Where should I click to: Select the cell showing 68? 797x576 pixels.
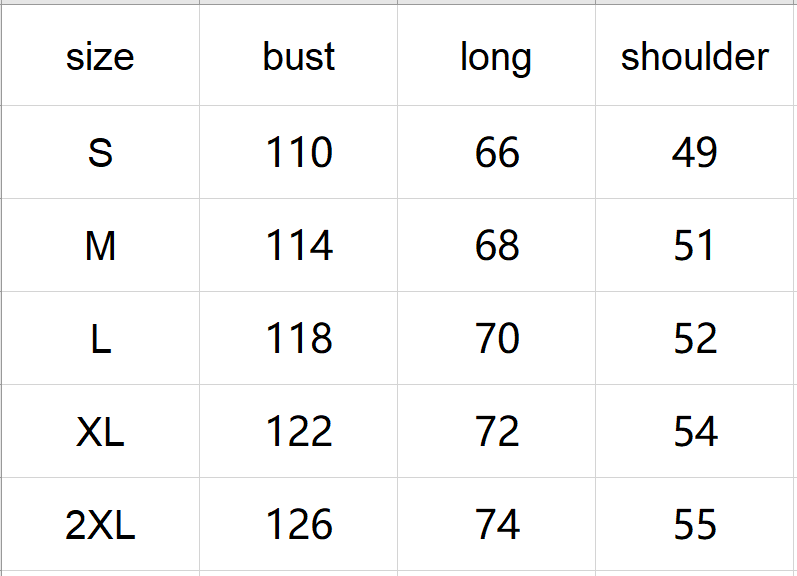496,246
